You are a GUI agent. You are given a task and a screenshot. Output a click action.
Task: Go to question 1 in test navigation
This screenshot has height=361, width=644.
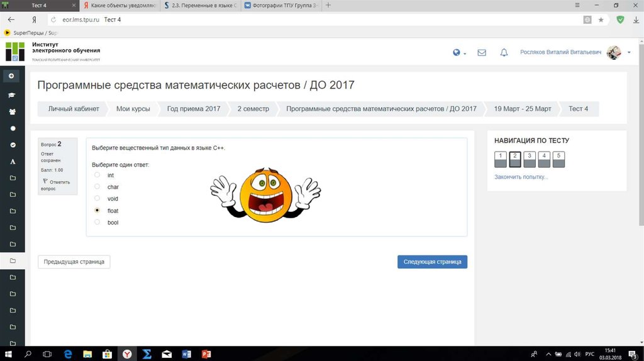(x=500, y=159)
